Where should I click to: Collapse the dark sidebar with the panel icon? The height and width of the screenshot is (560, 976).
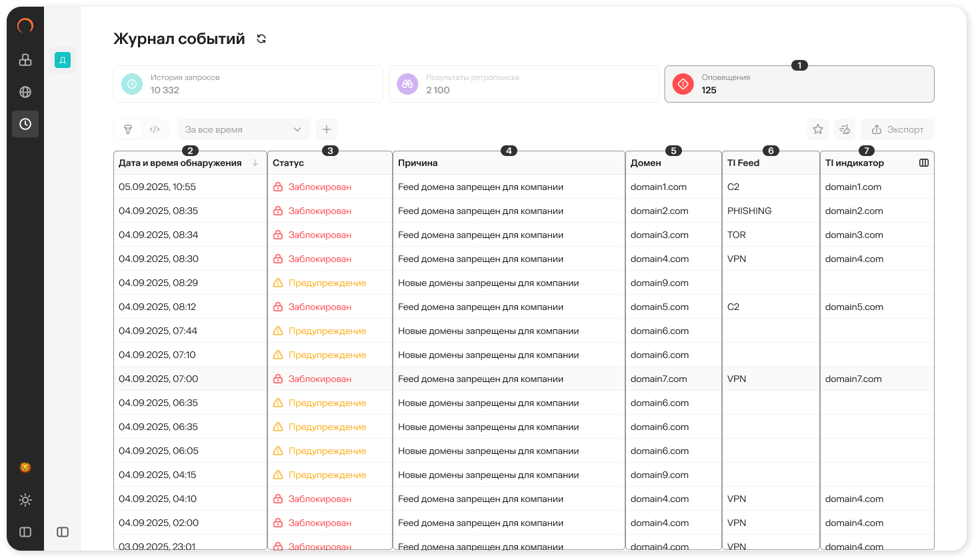coord(25,532)
